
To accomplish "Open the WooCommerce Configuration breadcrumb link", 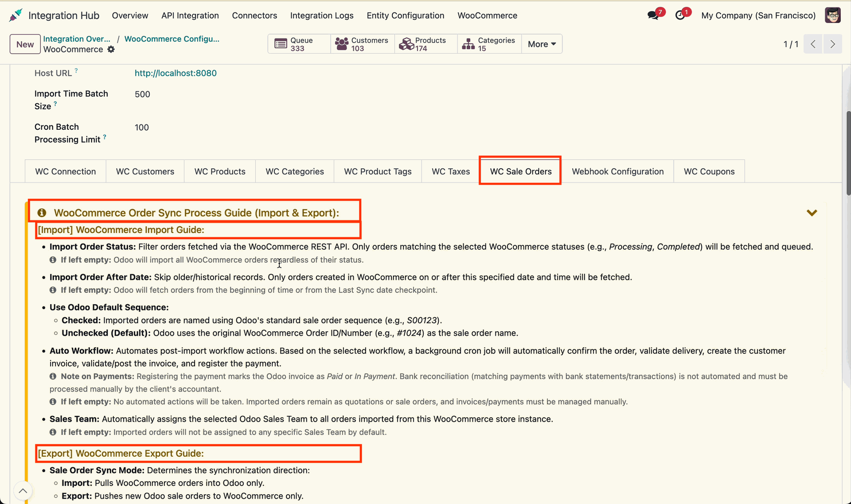I will pos(172,39).
